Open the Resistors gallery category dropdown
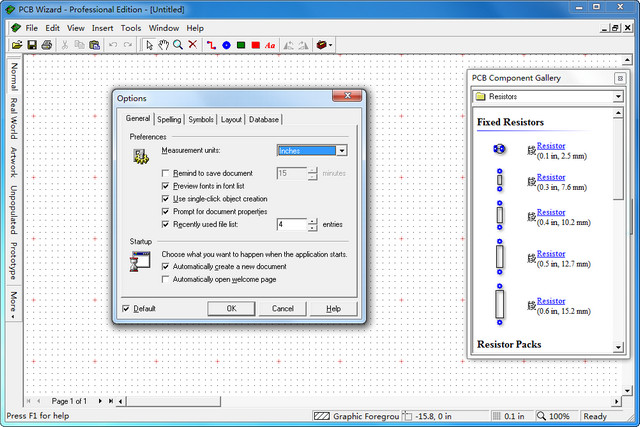The image size is (640, 427). click(618, 97)
